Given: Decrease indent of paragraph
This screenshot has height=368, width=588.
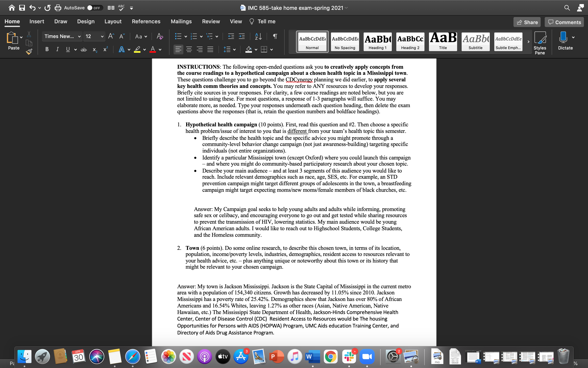Looking at the screenshot, I should (x=231, y=36).
